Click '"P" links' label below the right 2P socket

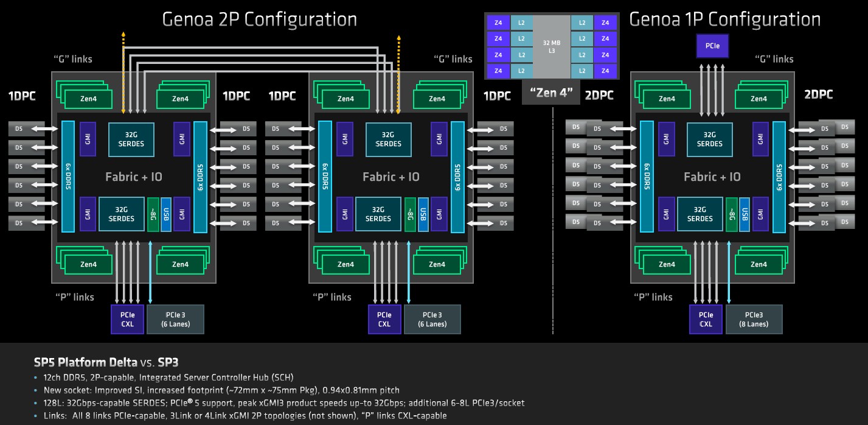point(332,297)
